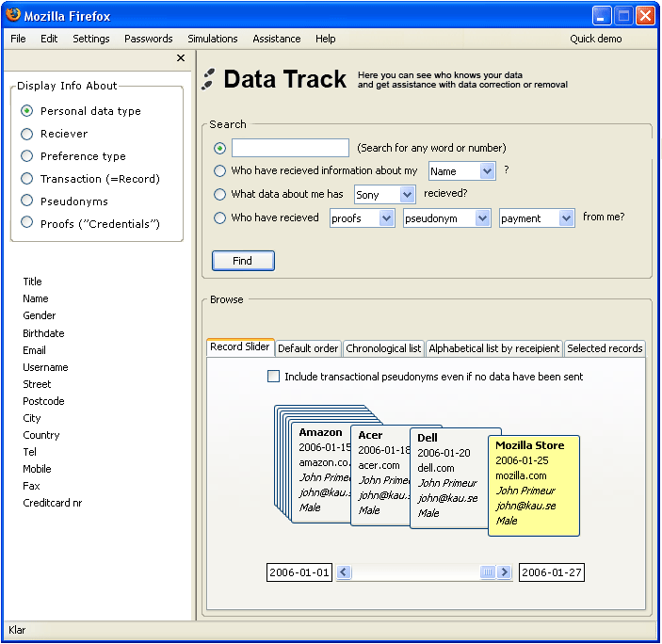Switch to the Chronological list tab
Screen dimensions: 662x644
383,348
